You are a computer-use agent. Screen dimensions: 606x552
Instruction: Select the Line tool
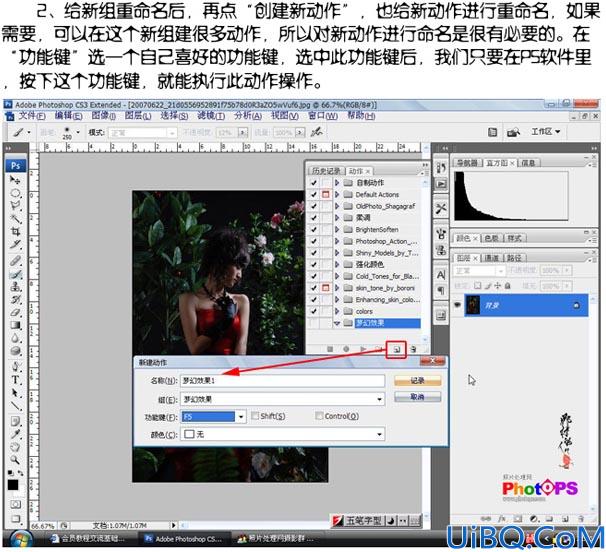[15, 406]
